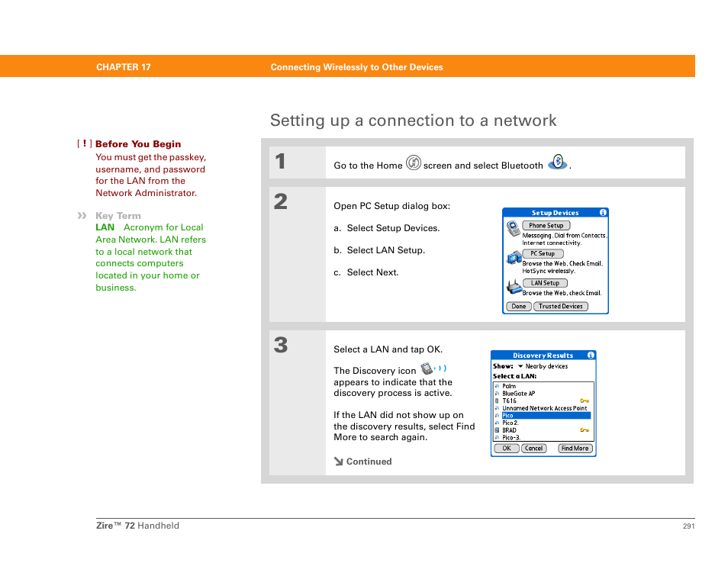Open info tips in Setup Devices dialog

[603, 213]
